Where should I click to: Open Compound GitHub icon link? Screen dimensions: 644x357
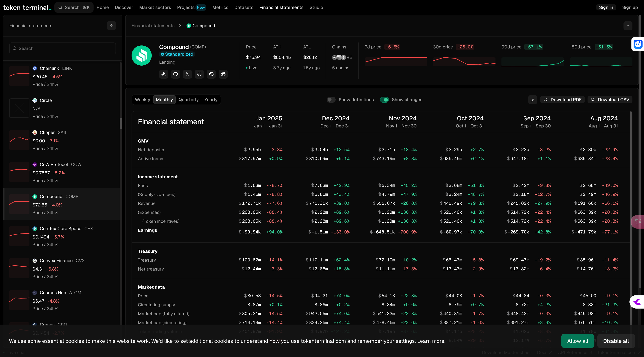(x=176, y=74)
